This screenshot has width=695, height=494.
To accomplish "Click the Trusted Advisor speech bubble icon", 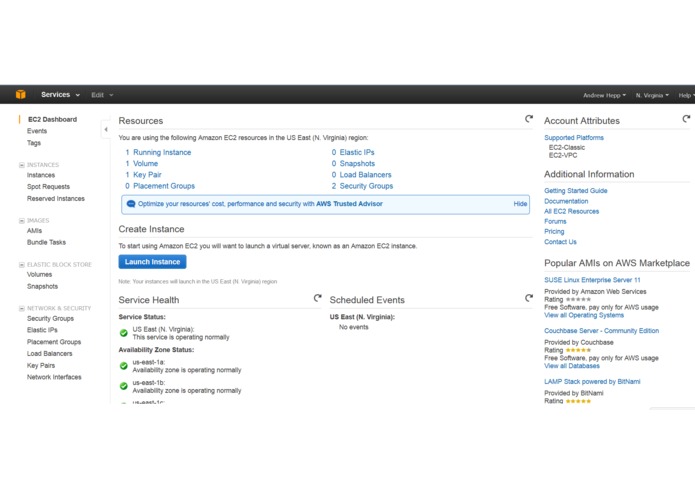I will tap(131, 204).
